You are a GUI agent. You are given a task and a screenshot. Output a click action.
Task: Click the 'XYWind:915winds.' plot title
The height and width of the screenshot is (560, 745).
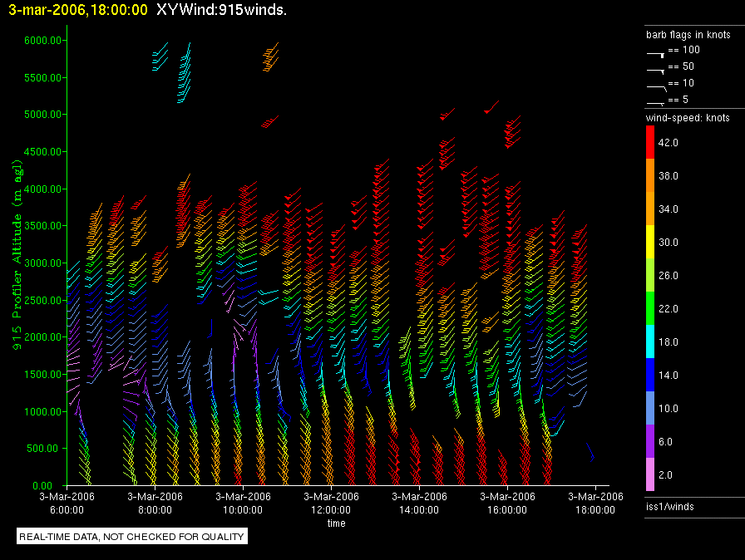[221, 9]
